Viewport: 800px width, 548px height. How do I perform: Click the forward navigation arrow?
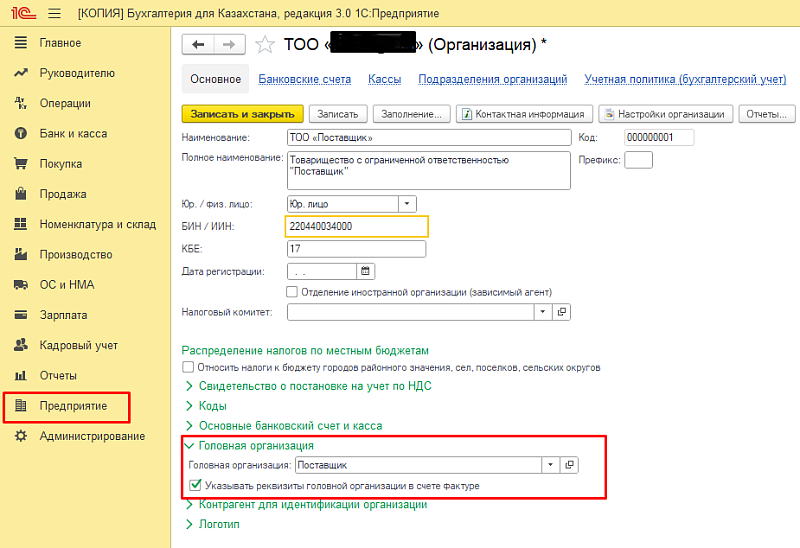[229, 44]
